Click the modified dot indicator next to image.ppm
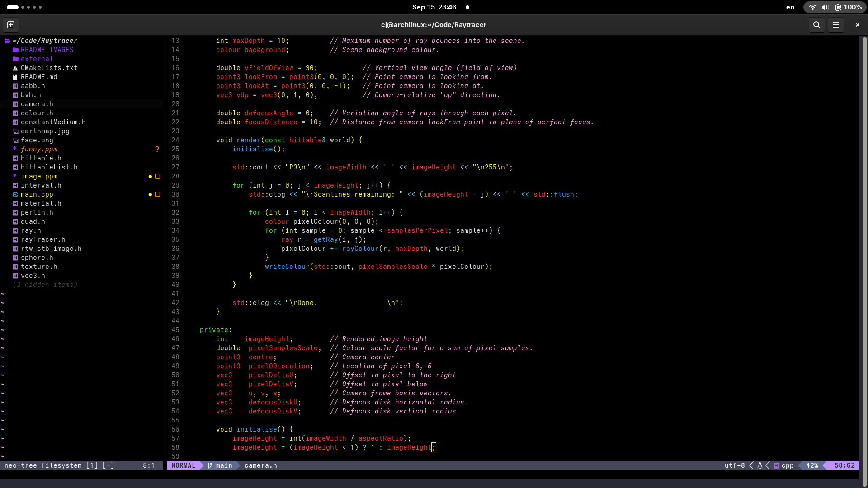This screenshot has height=488, width=868. (x=151, y=176)
